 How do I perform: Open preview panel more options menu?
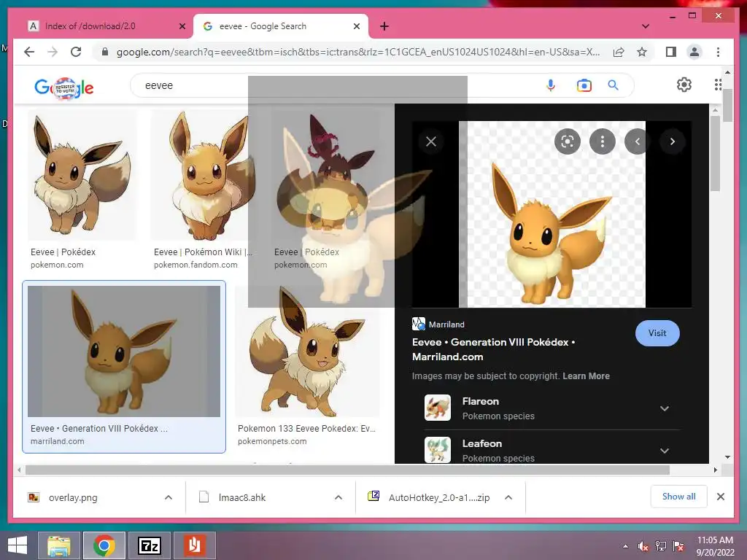[602, 141]
